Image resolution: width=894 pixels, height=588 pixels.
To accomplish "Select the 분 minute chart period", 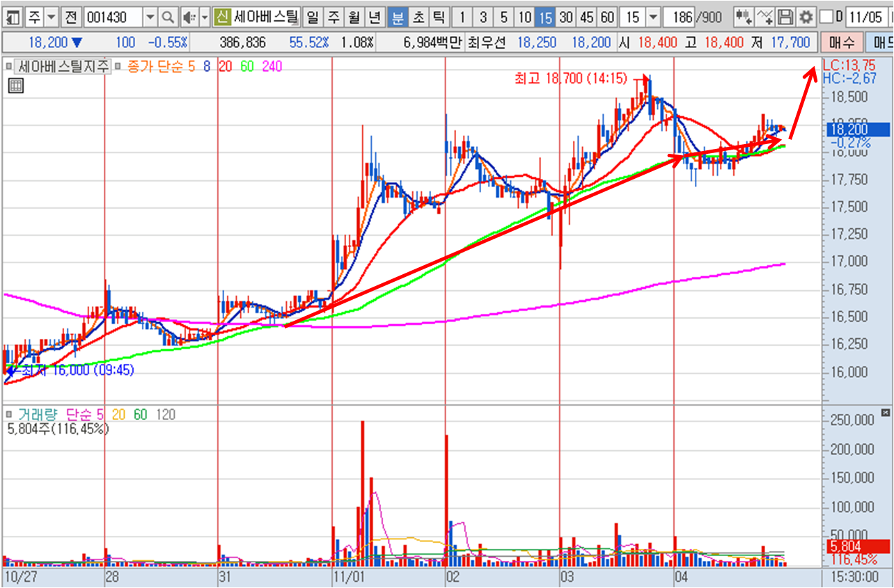I will click(398, 16).
